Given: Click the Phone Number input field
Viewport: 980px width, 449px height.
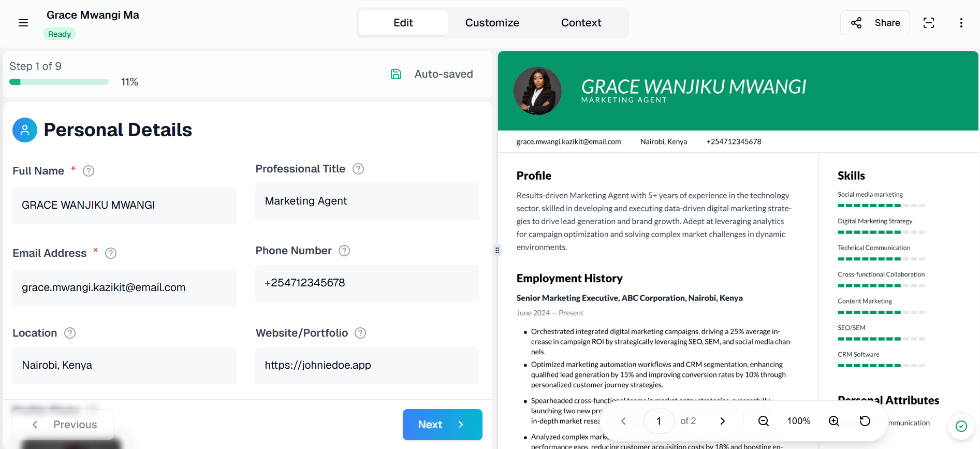Looking at the screenshot, I should tap(368, 283).
